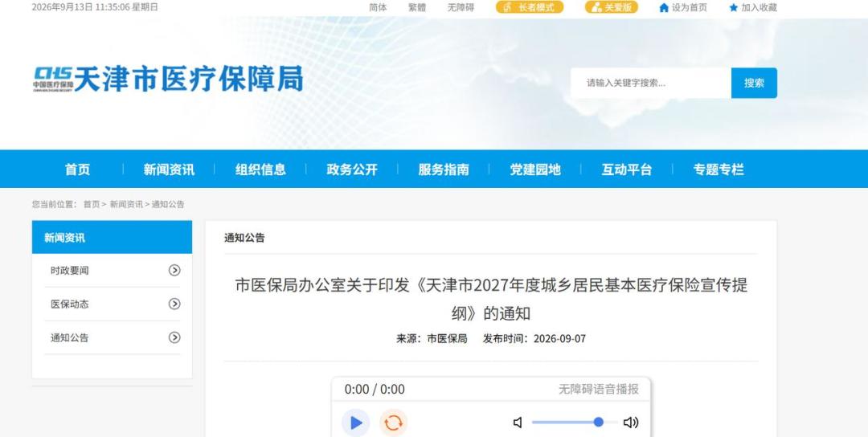
Task: Click arrow icon beside 通知公告 in sidebar
Action: pyautogui.click(x=174, y=337)
